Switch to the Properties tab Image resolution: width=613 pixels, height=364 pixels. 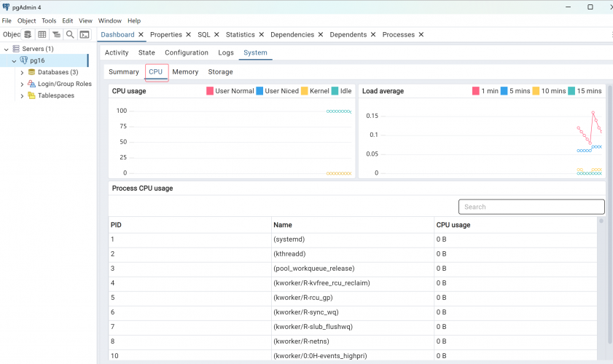166,34
